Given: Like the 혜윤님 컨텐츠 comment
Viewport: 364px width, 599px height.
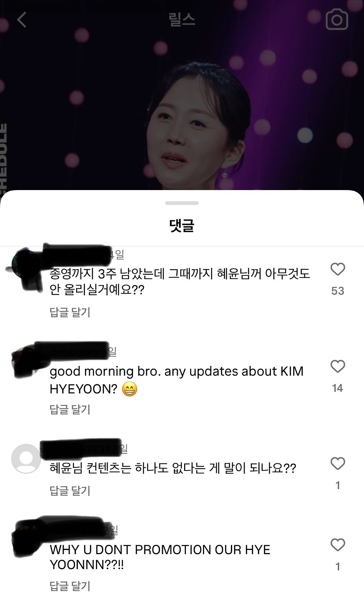Looking at the screenshot, I should coord(338,463).
